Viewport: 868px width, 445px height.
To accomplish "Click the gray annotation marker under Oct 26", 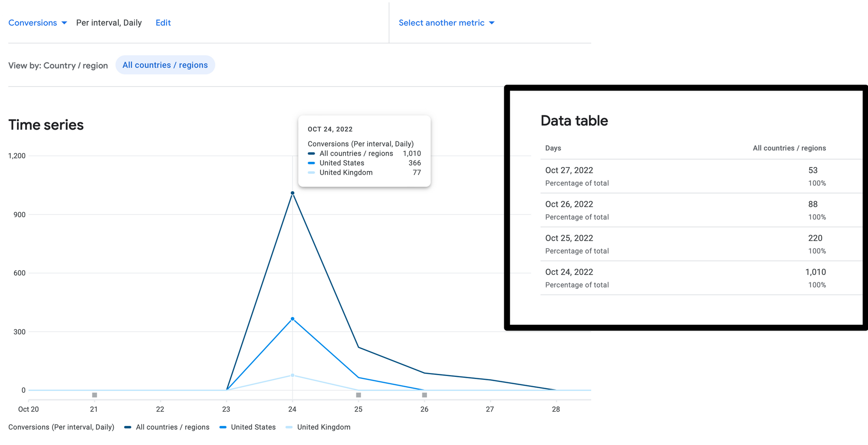I will [x=424, y=395].
